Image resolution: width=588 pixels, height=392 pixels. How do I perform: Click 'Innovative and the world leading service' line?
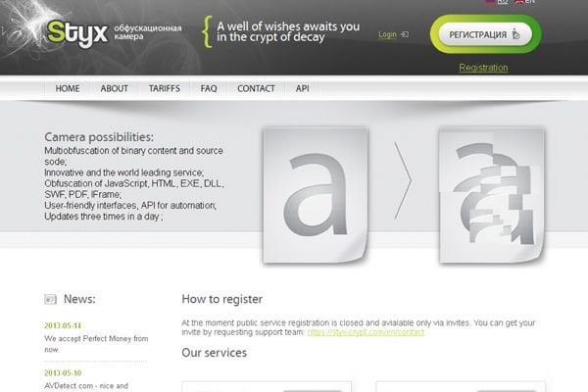124,172
